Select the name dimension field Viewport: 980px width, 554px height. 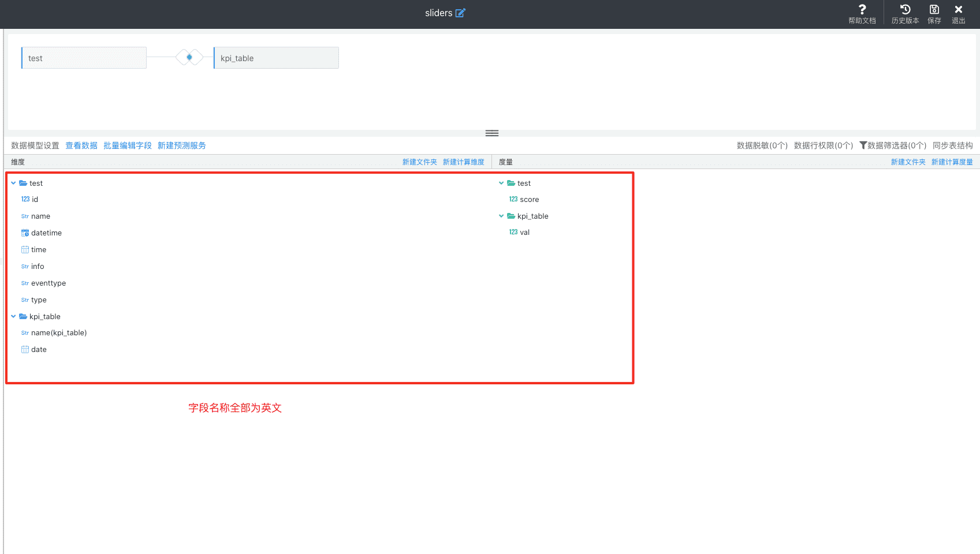tap(40, 216)
